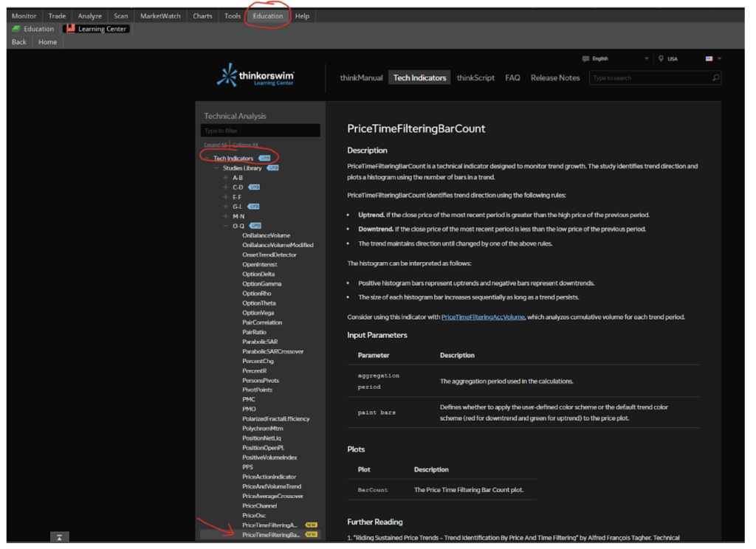Click the Back button
The width and height of the screenshot is (756, 549).
(x=18, y=42)
